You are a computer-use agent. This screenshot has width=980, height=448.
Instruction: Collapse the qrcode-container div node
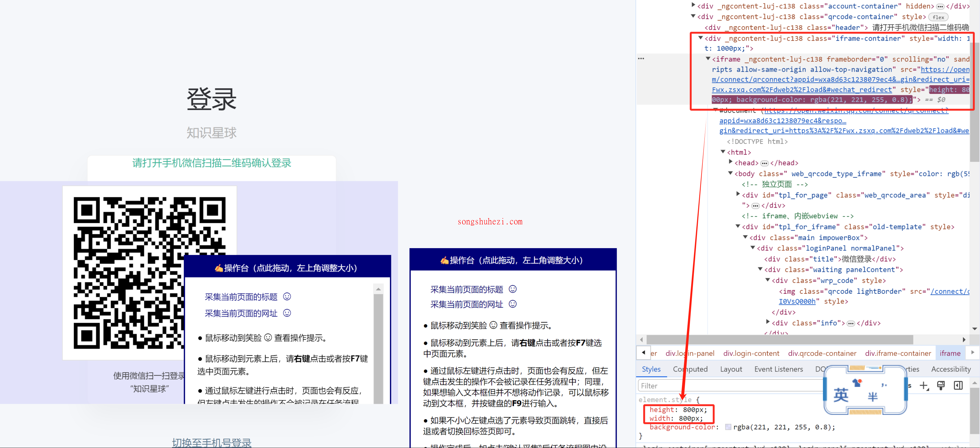[693, 16]
